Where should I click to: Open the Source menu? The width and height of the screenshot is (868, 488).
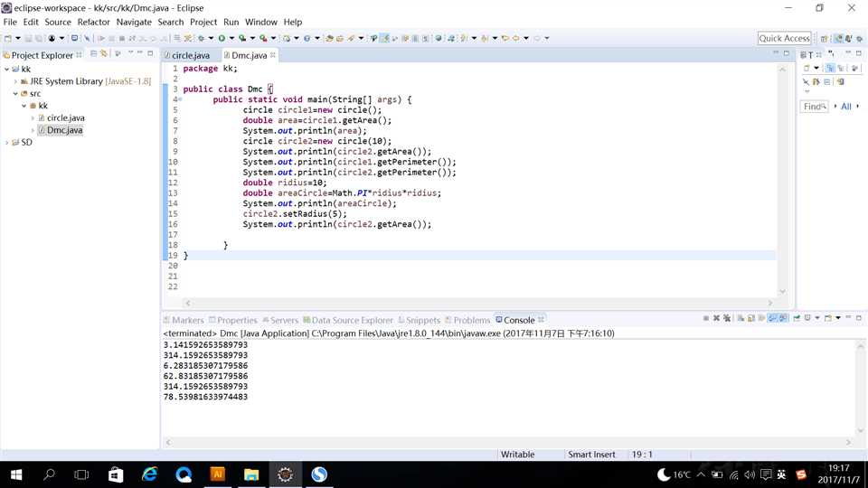[x=58, y=22]
